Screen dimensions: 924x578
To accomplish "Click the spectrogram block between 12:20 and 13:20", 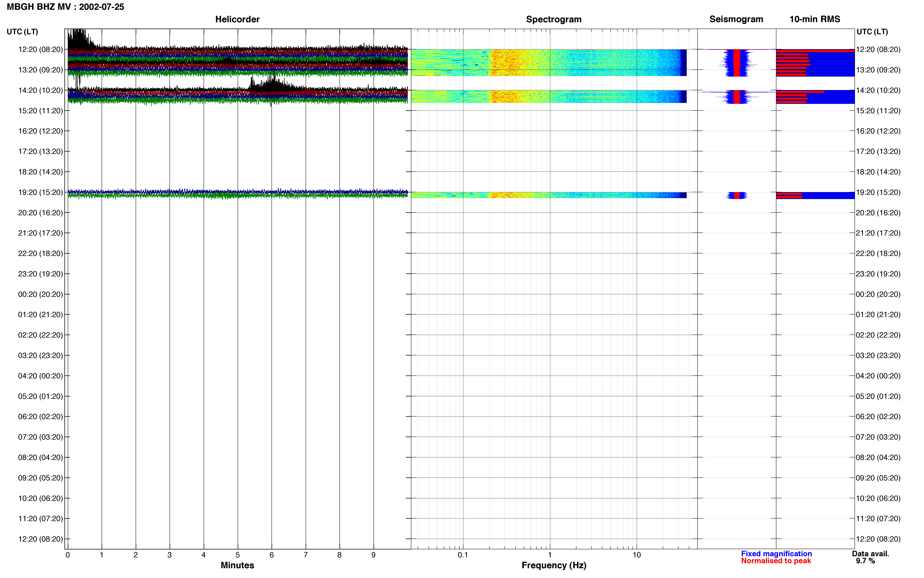I will [549, 62].
